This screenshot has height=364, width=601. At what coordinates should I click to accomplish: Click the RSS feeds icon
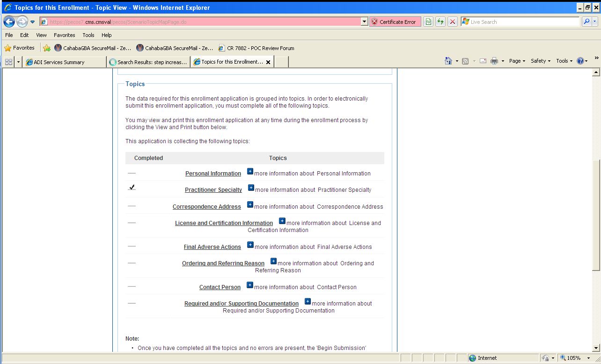[465, 61]
